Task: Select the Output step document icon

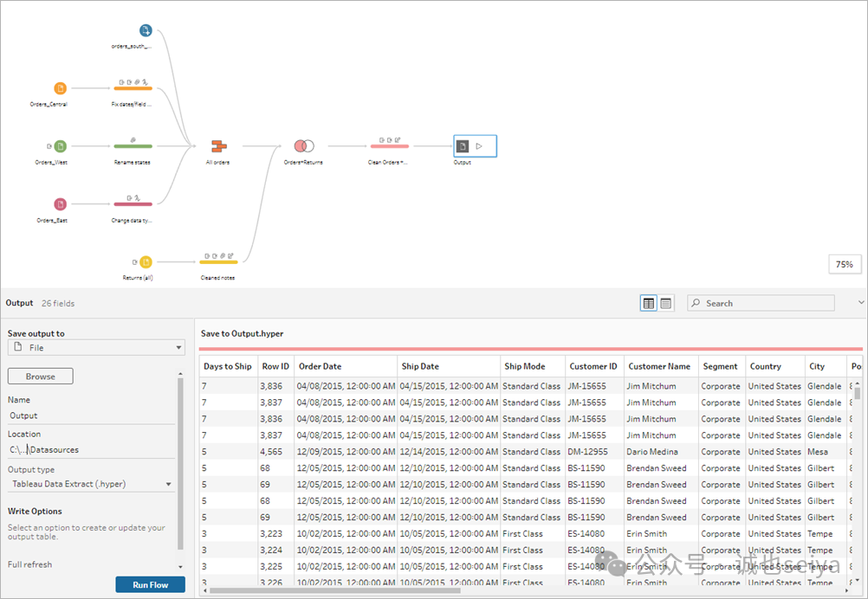Action: click(463, 146)
